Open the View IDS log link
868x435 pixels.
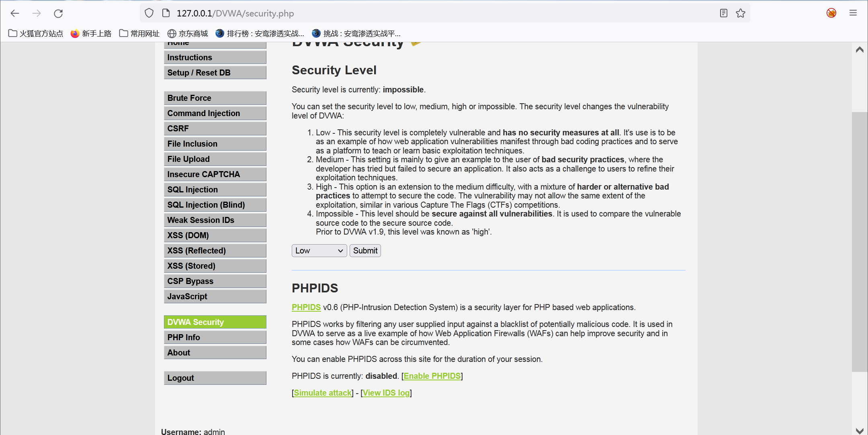[386, 393]
